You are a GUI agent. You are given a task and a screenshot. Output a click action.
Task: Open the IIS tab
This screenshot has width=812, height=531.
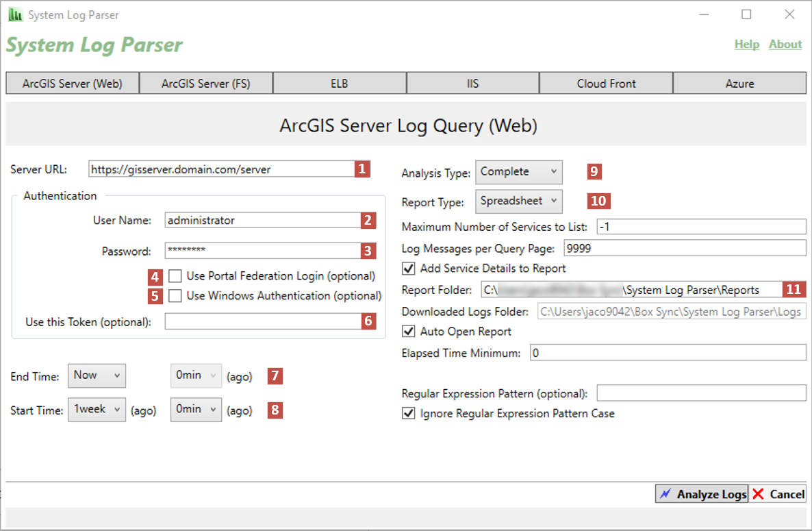point(473,84)
